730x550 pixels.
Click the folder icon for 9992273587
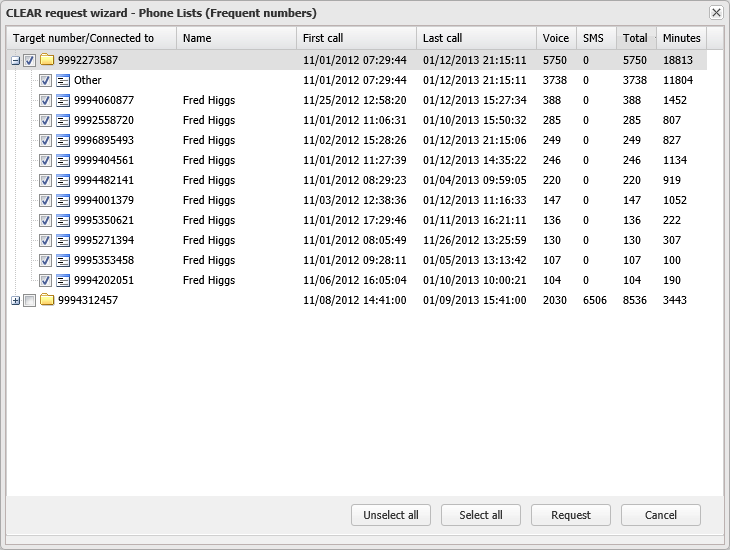(x=46, y=60)
